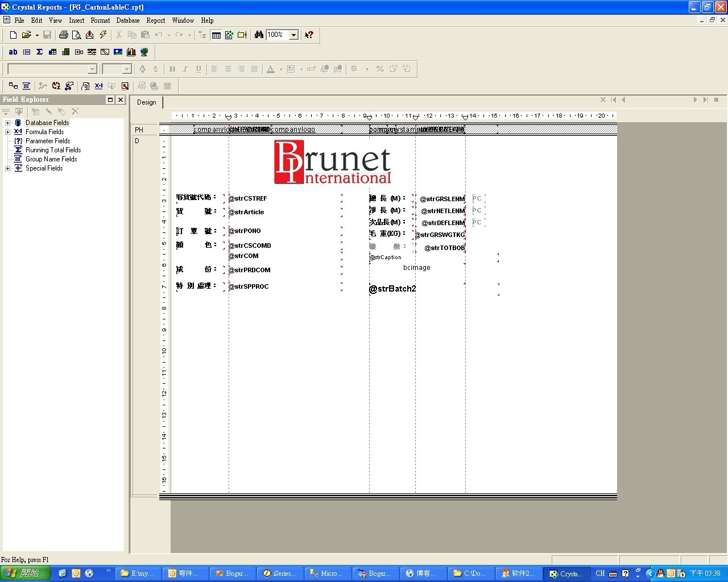Open the dropdown arrow beside Open icon
This screenshot has width=728, height=582.
coord(37,35)
